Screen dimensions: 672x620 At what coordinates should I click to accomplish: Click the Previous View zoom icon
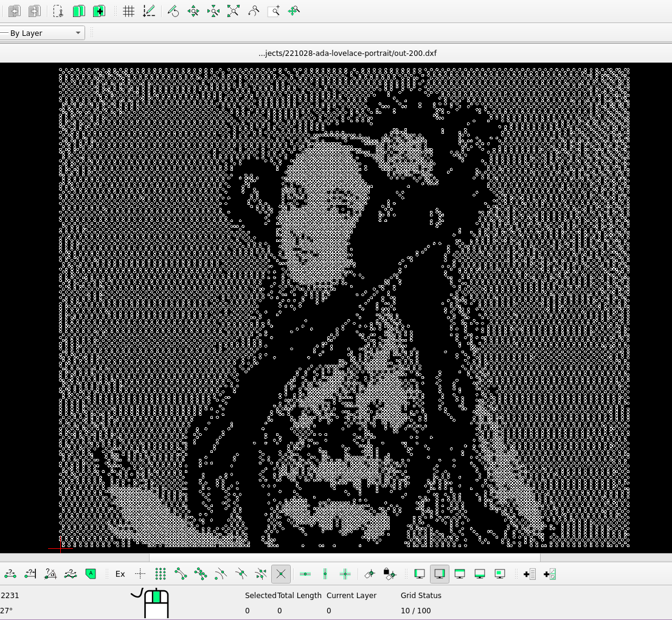pos(253,11)
